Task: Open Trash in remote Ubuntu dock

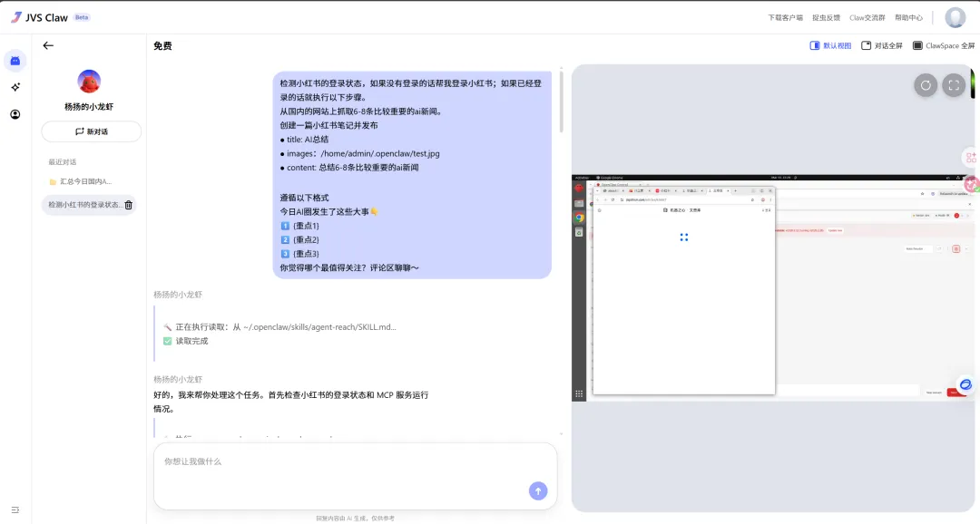Action: [x=579, y=232]
